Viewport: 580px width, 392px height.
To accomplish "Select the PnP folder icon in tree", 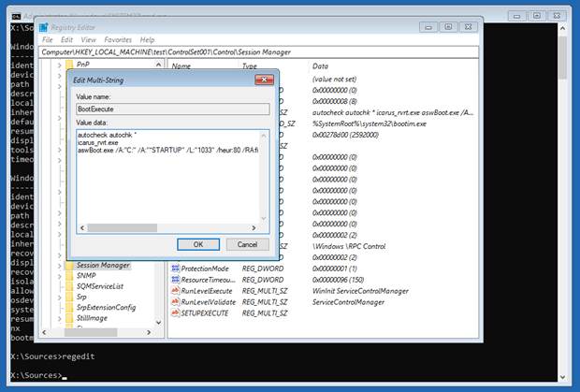I will (69, 65).
